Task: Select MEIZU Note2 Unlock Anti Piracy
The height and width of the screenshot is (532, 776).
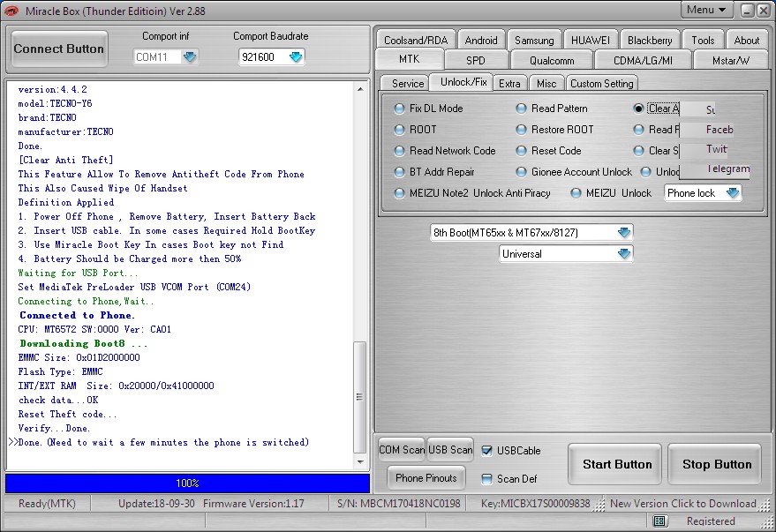Action: click(x=399, y=193)
